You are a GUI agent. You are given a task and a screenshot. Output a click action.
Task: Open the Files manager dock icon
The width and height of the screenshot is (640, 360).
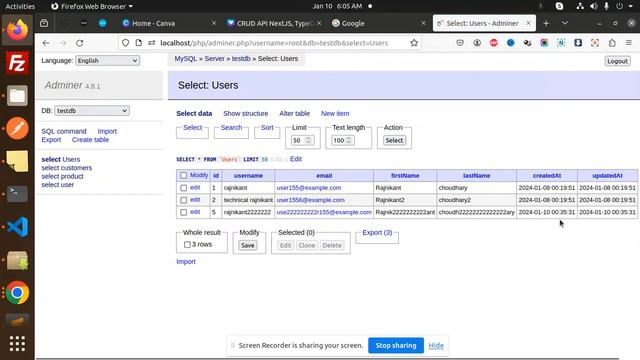(17, 96)
